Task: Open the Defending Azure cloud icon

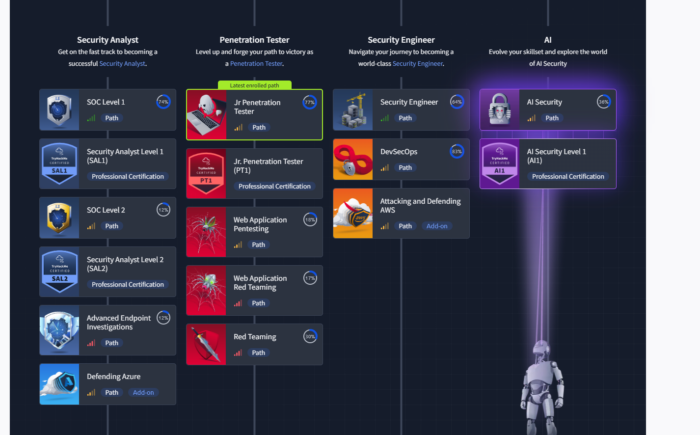Action: (59, 384)
